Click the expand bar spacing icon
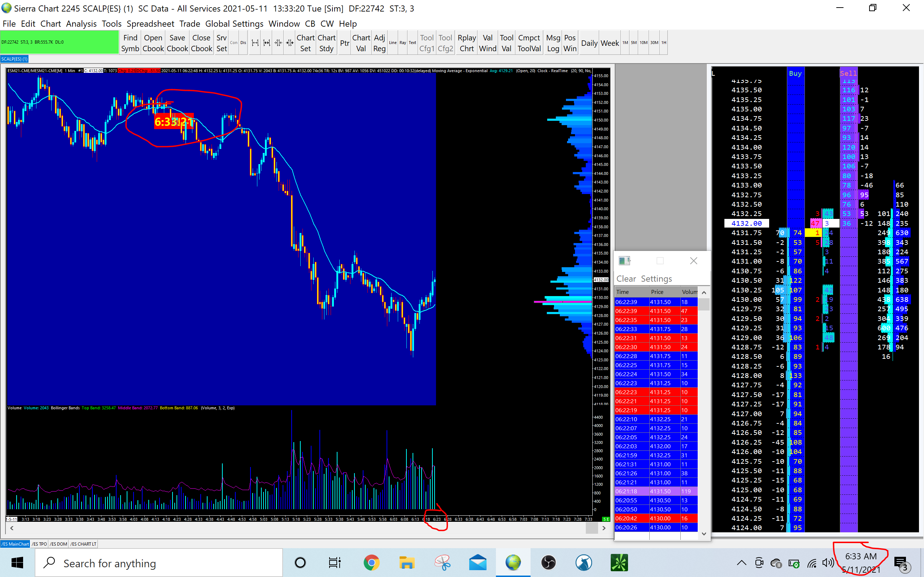This screenshot has width=924, height=577. [255, 43]
